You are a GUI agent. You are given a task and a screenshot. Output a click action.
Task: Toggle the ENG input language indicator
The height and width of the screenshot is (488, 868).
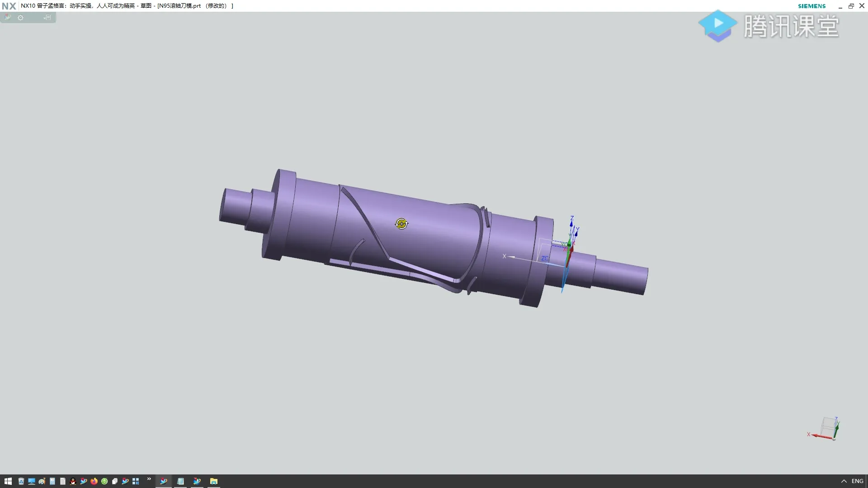(x=857, y=481)
